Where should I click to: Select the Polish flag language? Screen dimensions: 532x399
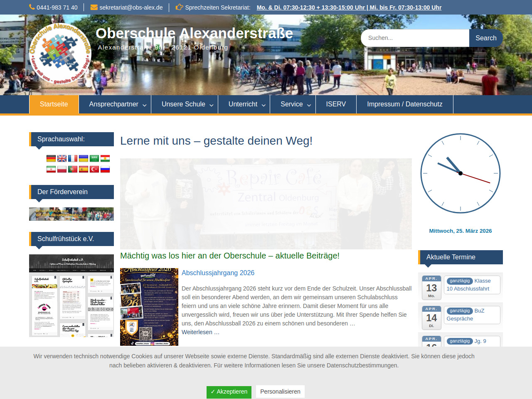62,169
